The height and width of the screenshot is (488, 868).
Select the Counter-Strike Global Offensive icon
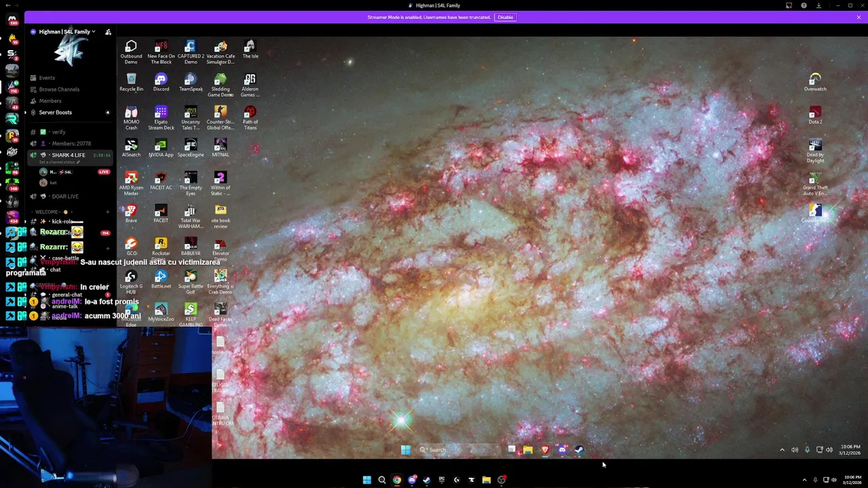point(220,118)
